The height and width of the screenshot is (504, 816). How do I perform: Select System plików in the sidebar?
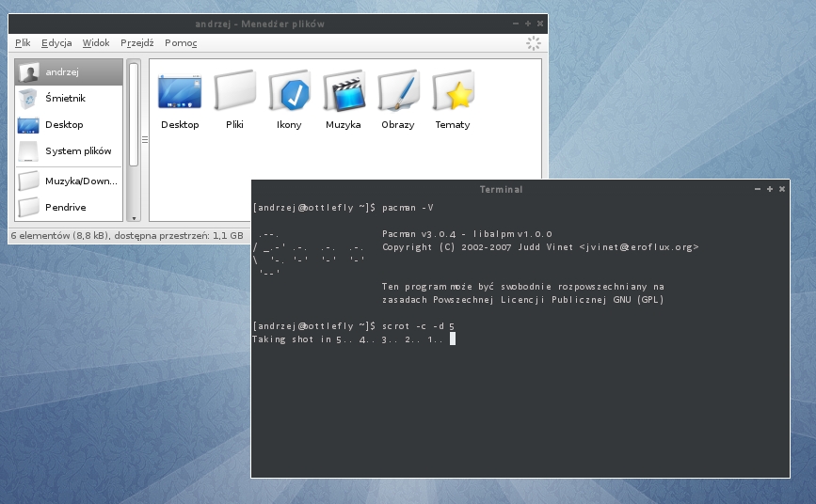tap(69, 151)
